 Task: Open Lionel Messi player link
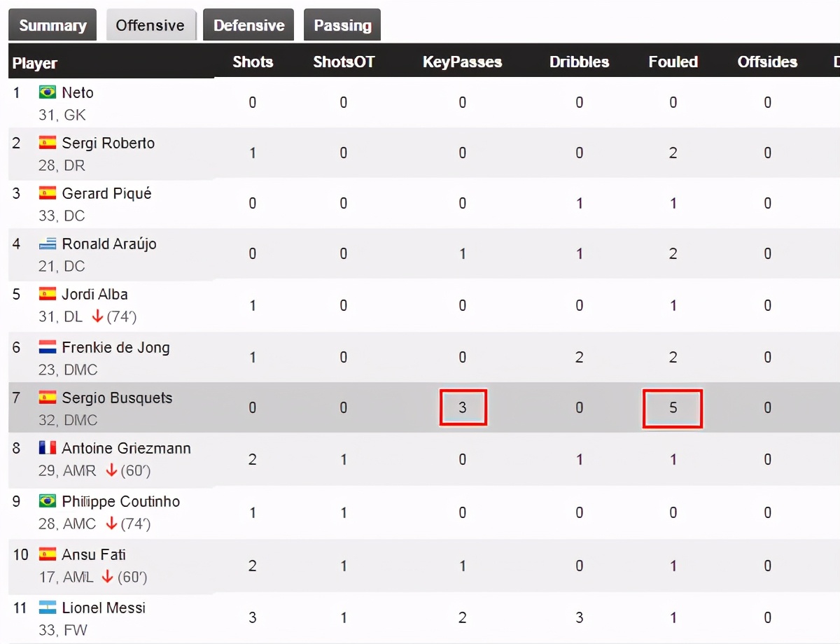pyautogui.click(x=104, y=608)
